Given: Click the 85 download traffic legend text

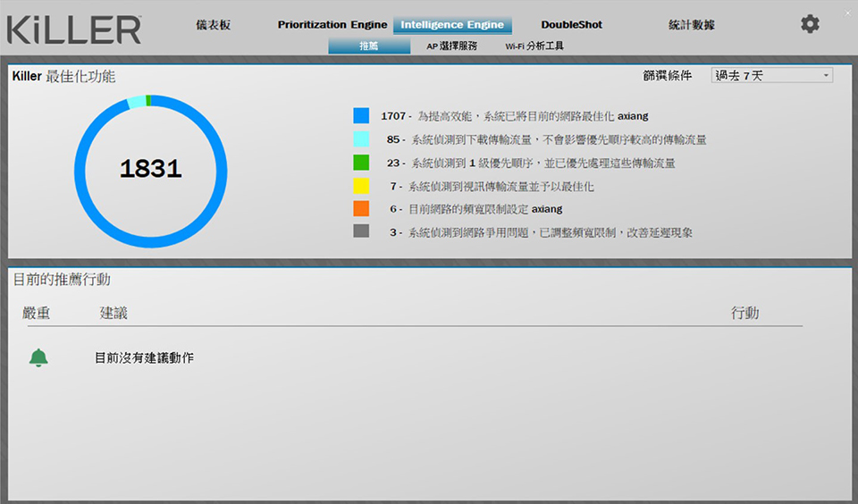Looking at the screenshot, I should pyautogui.click(x=546, y=139).
